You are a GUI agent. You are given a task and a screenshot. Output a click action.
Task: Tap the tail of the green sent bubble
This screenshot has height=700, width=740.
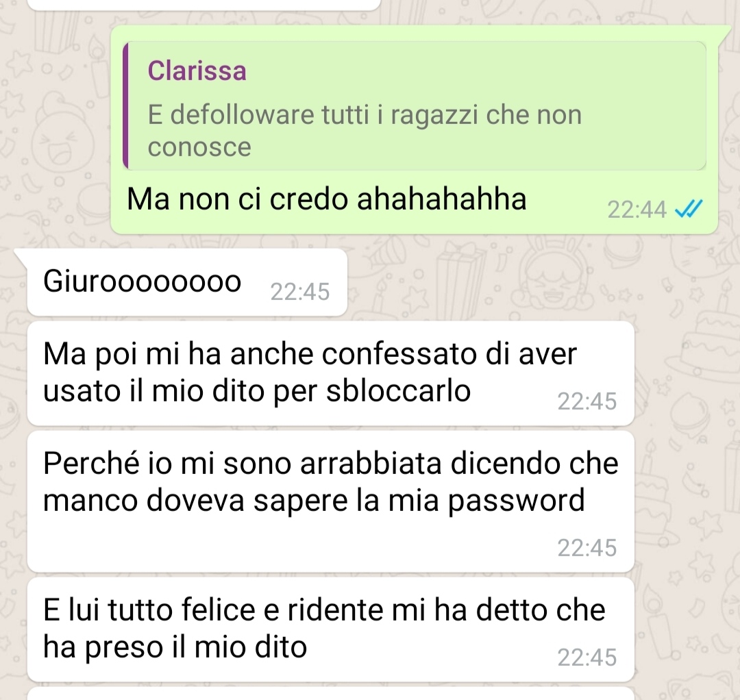[x=724, y=32]
